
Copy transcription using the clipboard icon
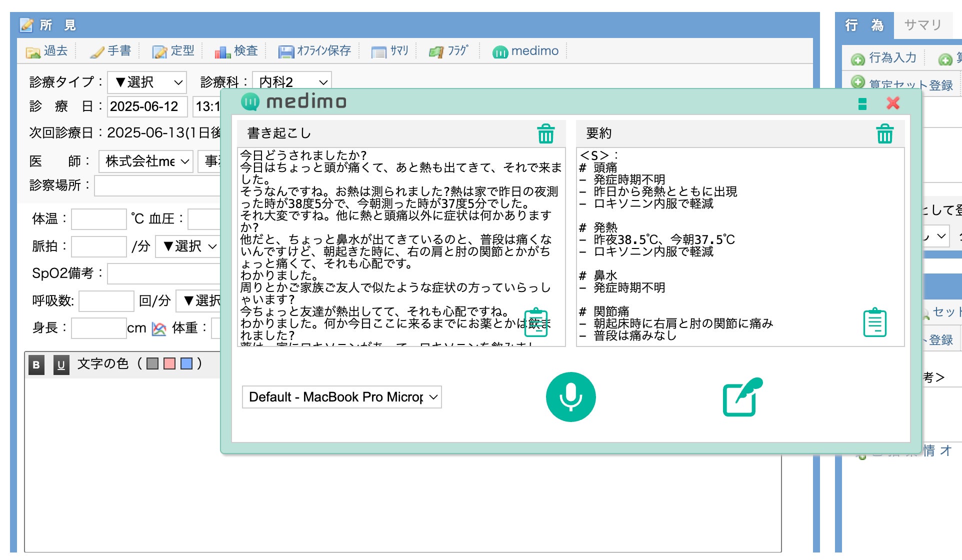click(536, 322)
